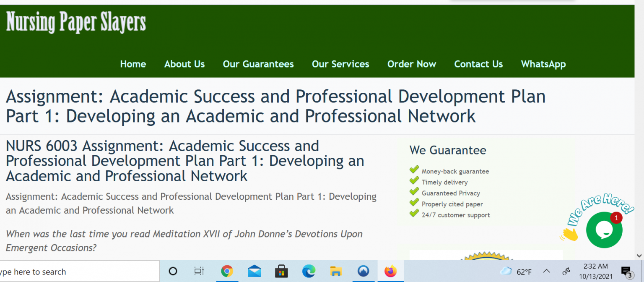This screenshot has width=644, height=282.
Task: Click the Windows search box
Action: [x=75, y=271]
